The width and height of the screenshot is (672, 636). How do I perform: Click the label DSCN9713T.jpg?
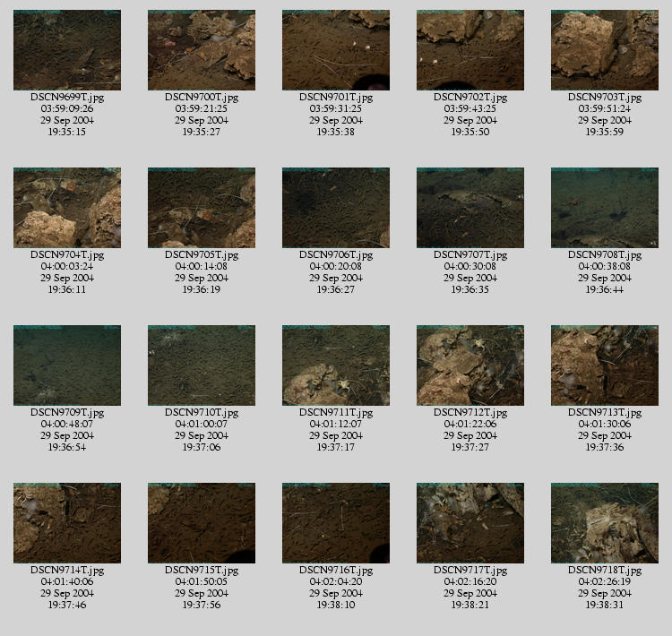605,413
